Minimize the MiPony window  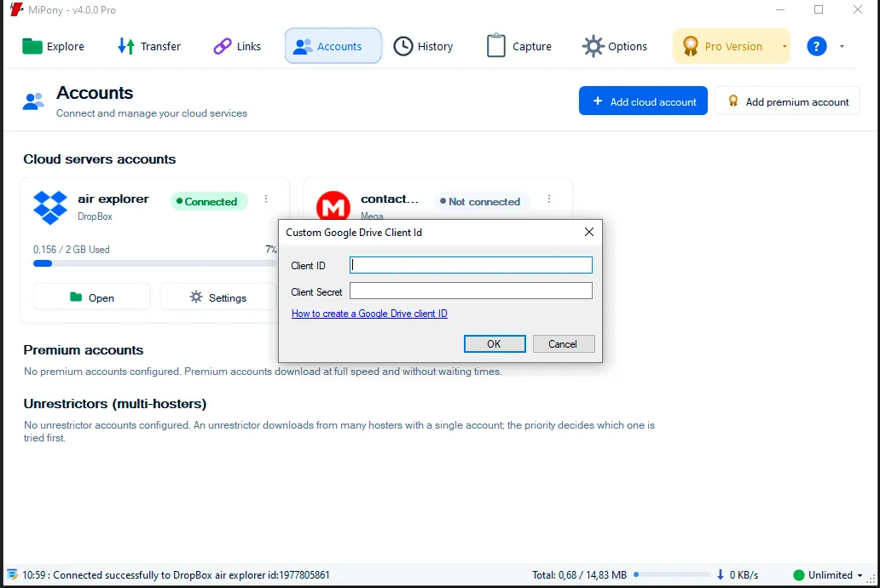[779, 9]
